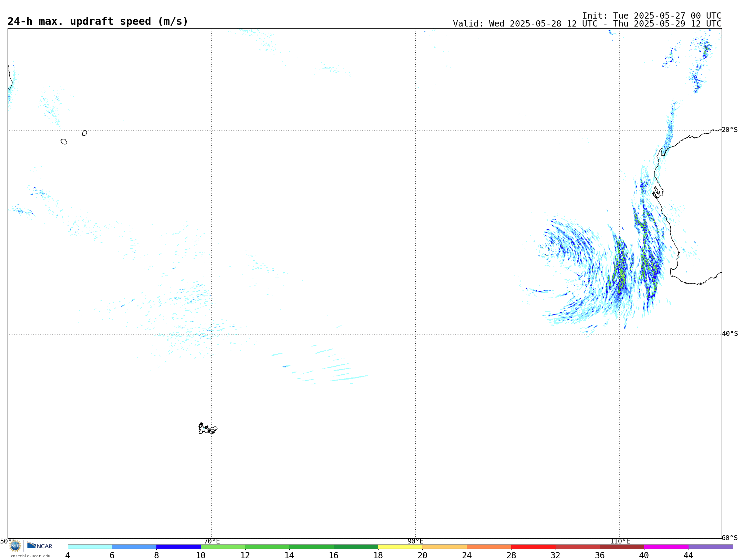Choose the 20–24 m/s light orange swatch
The image size is (744, 560).
pos(445,547)
